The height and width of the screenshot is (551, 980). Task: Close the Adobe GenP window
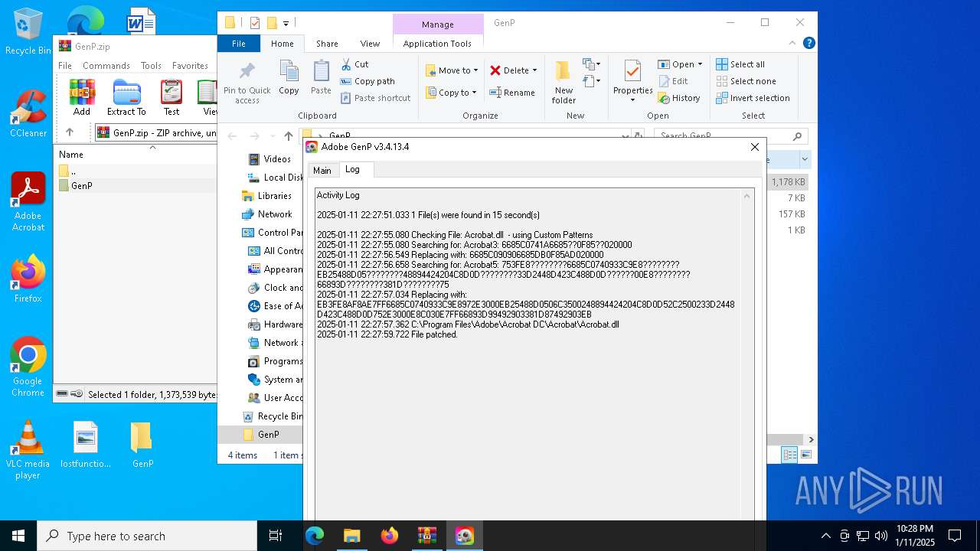click(754, 147)
